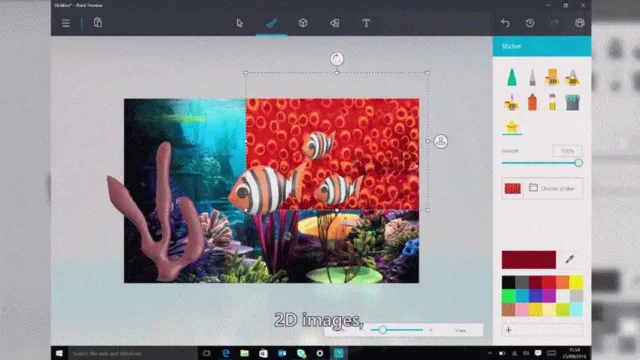Image resolution: width=640 pixels, height=360 pixels.
Task: Show hidden tray icons chevron
Action: pyautogui.click(x=490, y=353)
